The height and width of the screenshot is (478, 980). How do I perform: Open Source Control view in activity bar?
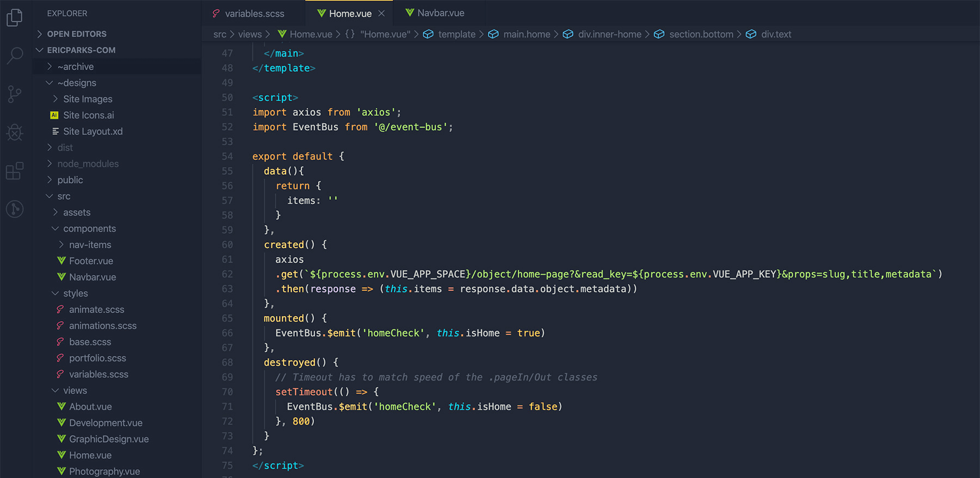coord(15,94)
